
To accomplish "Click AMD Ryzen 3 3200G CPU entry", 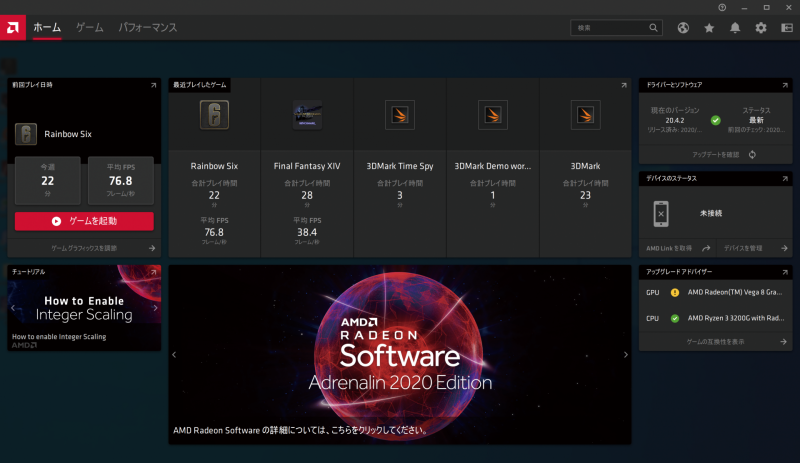I will click(x=736, y=318).
